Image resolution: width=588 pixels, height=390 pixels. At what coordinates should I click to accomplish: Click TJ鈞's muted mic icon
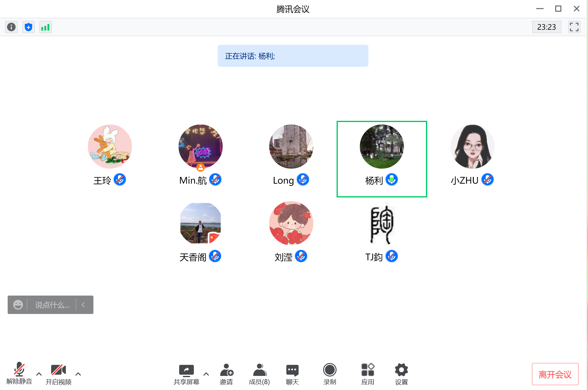coord(392,256)
